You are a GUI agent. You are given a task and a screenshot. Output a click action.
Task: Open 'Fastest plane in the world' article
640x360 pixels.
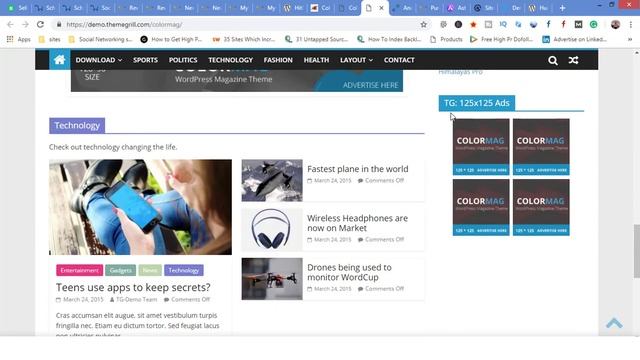tap(358, 169)
